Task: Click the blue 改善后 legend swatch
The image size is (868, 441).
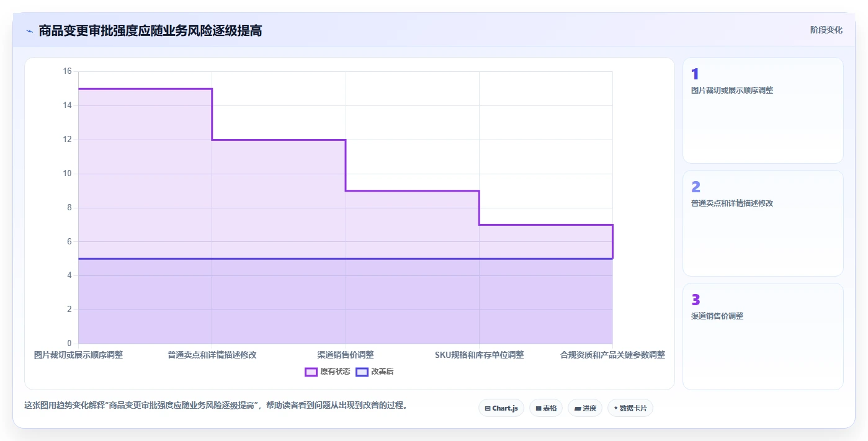Action: pyautogui.click(x=362, y=372)
